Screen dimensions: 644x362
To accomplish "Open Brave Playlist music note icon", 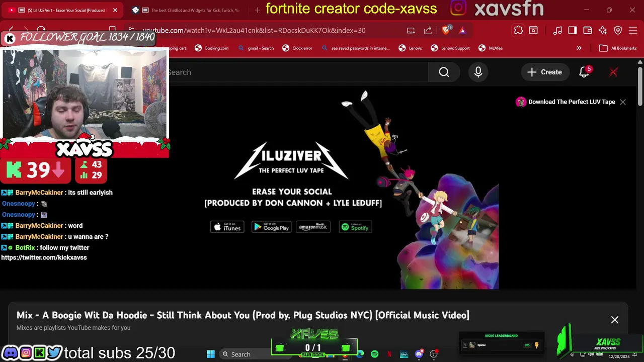I will click(x=557, y=31).
